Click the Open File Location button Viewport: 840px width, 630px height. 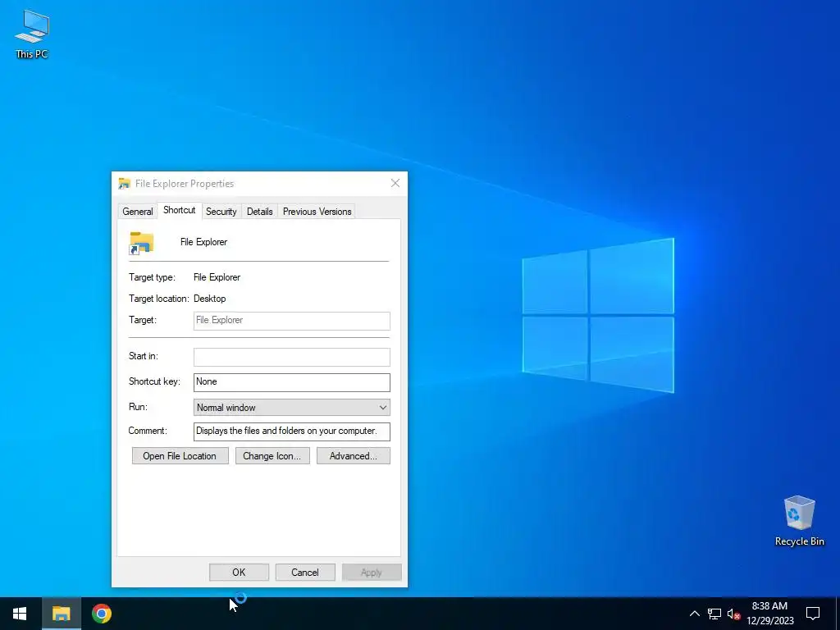[180, 456]
